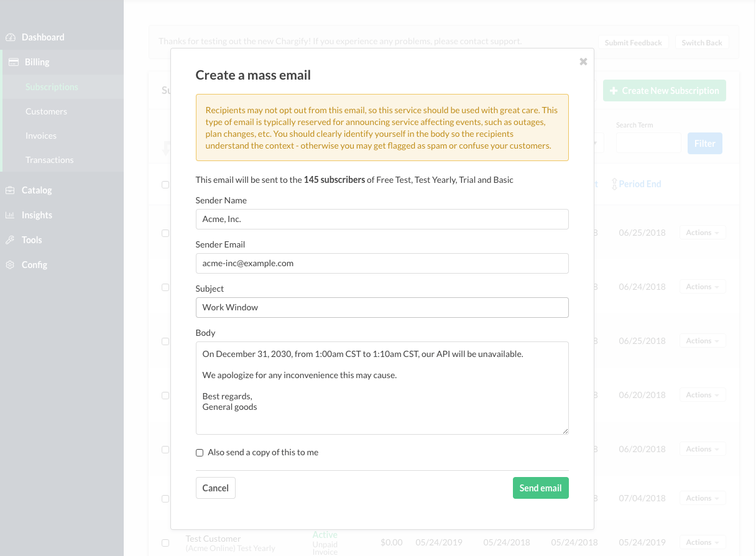Close the mass email dialog with X
Screen dimensions: 756x556
[x=583, y=62]
